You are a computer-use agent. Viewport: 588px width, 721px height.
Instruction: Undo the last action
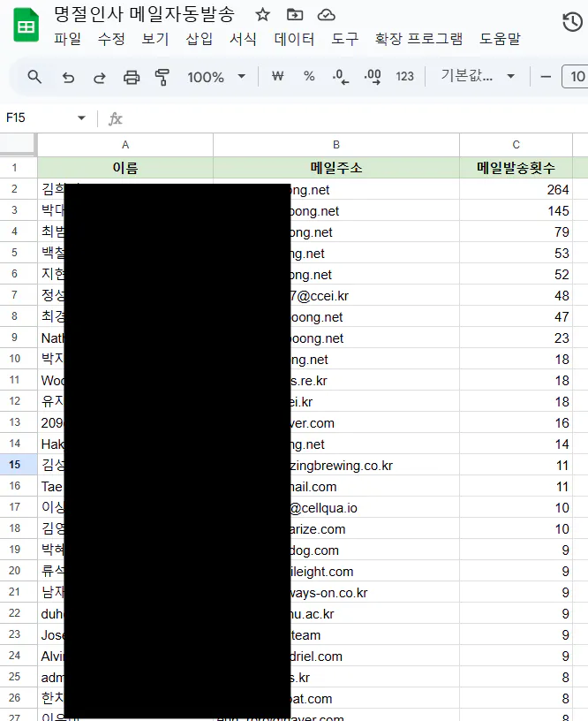point(68,77)
